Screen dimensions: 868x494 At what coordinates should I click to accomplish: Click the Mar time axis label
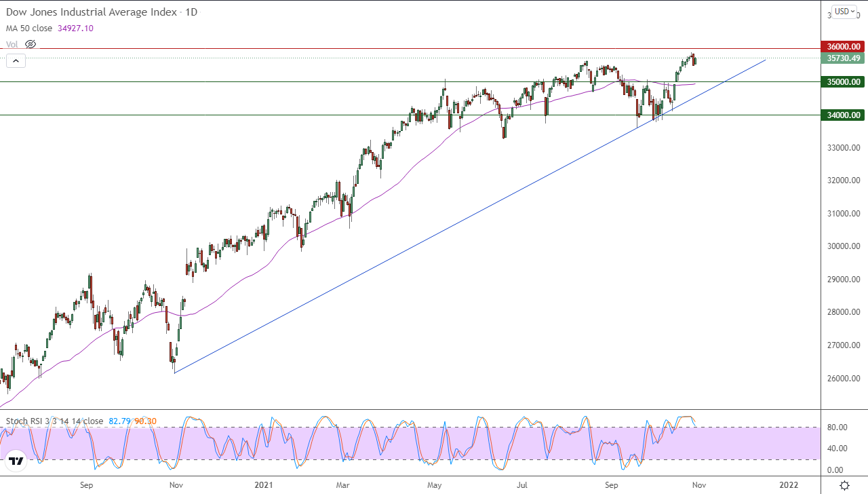pos(344,485)
